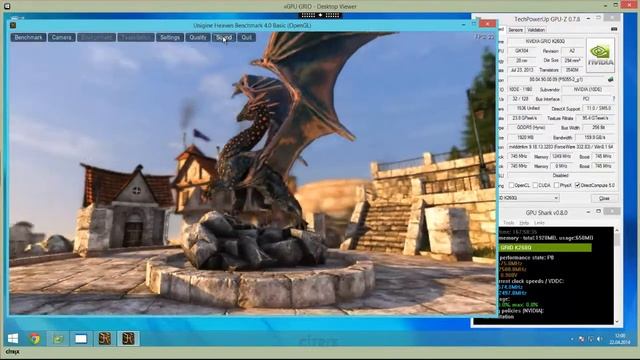Screen dimensions: 640x360
Task: Click the BIOS save chip icon in GPU-Z
Action: tap(610, 80)
